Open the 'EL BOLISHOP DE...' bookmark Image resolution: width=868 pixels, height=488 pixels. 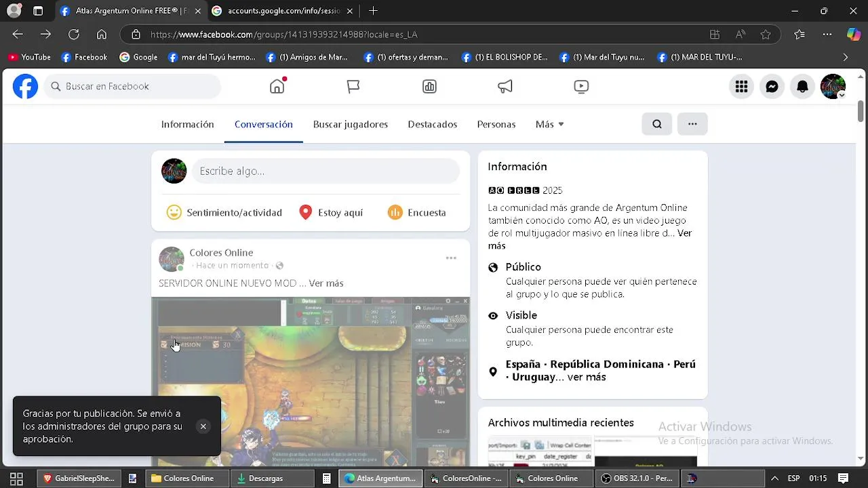[504, 58]
